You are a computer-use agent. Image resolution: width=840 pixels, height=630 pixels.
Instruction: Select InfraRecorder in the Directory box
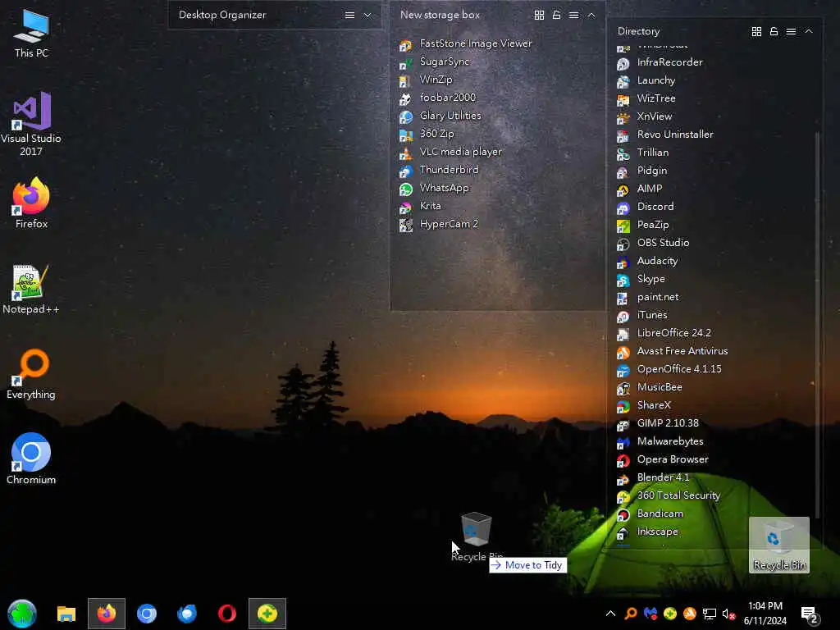tap(660, 62)
